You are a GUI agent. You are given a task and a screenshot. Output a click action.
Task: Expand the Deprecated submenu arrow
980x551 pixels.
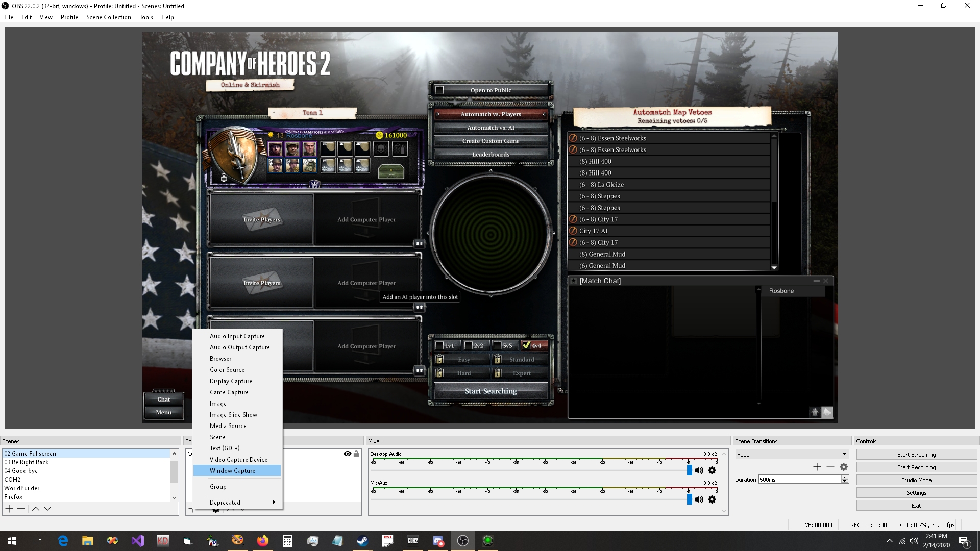(x=274, y=502)
